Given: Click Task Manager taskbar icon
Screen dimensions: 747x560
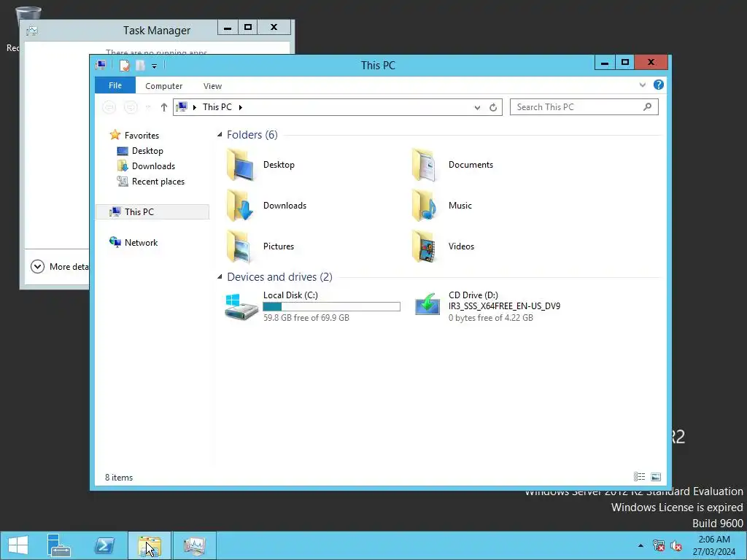Looking at the screenshot, I should [194, 545].
